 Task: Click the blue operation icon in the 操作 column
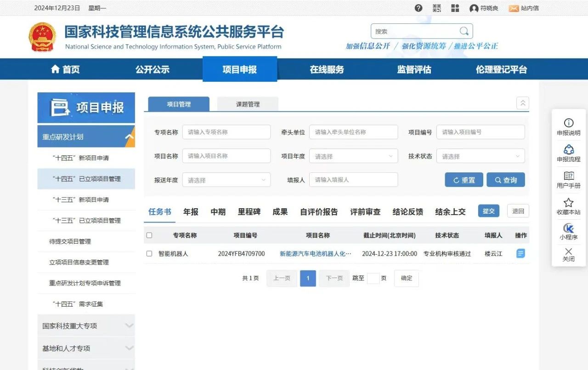(x=520, y=253)
